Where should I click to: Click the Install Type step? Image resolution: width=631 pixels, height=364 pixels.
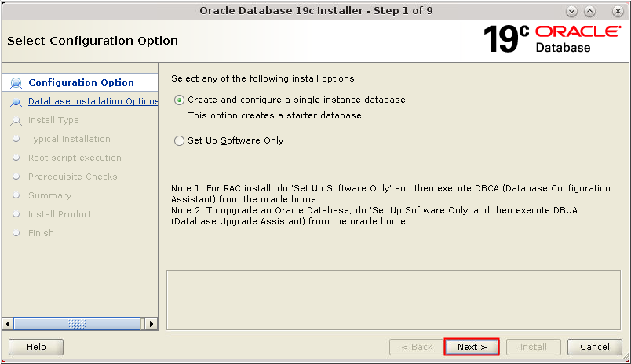tap(53, 120)
